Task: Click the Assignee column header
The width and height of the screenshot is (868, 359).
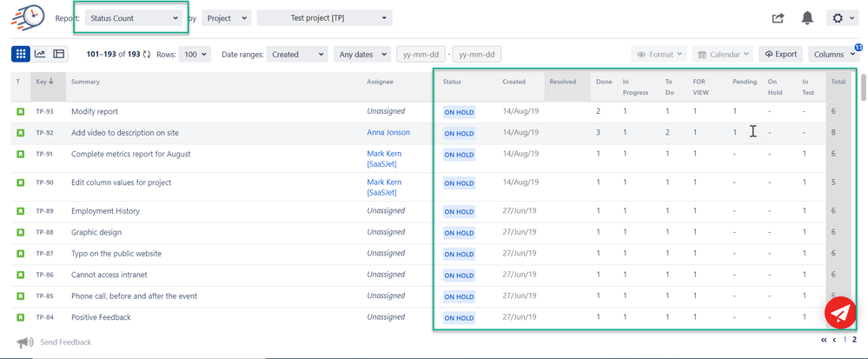Action: [x=380, y=82]
